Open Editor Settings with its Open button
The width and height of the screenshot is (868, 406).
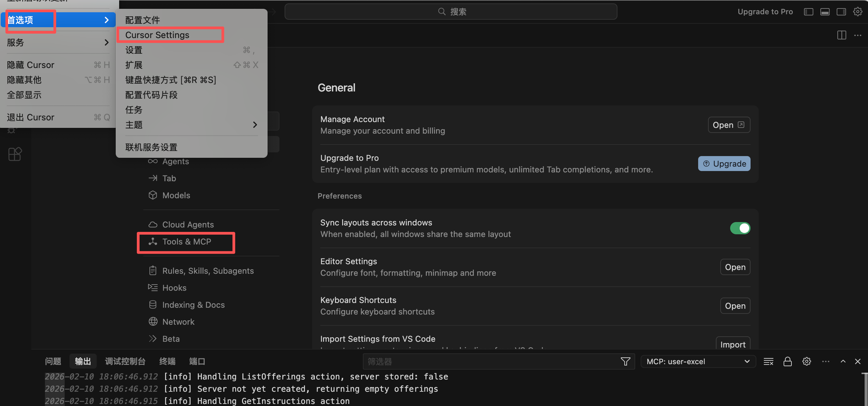(735, 267)
